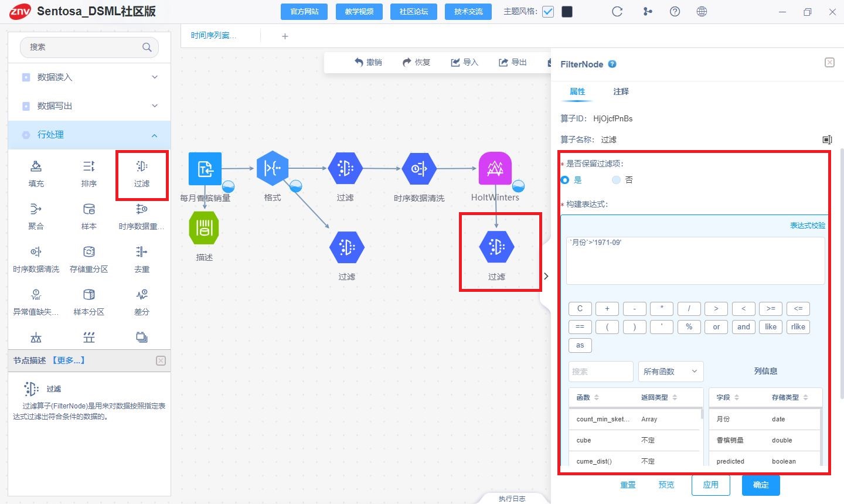The height and width of the screenshot is (504, 844).
Task: Sort the 返回类型 column
Action: [675, 397]
